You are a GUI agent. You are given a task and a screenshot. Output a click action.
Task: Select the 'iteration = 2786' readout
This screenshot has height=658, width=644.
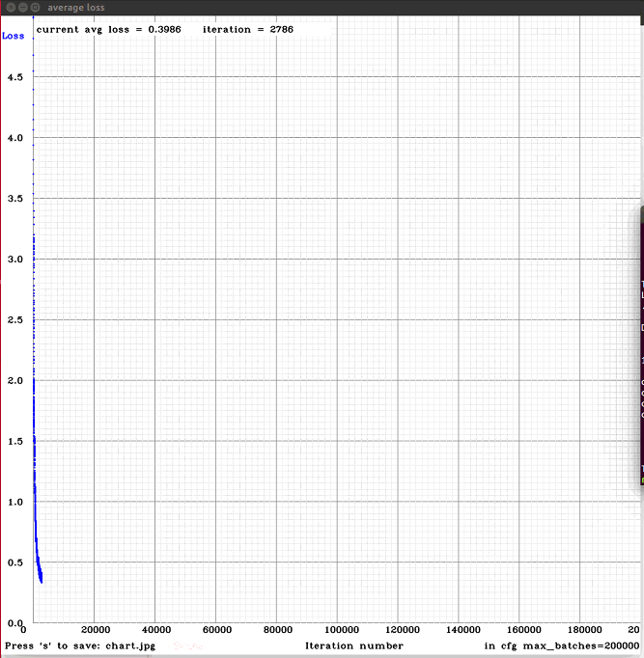248,29
